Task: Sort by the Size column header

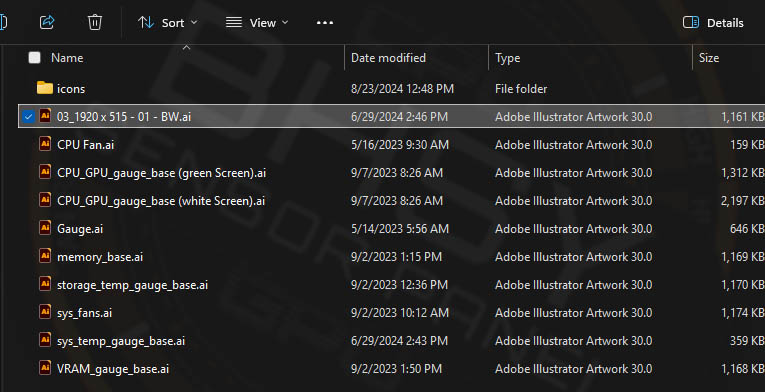Action: (x=709, y=58)
